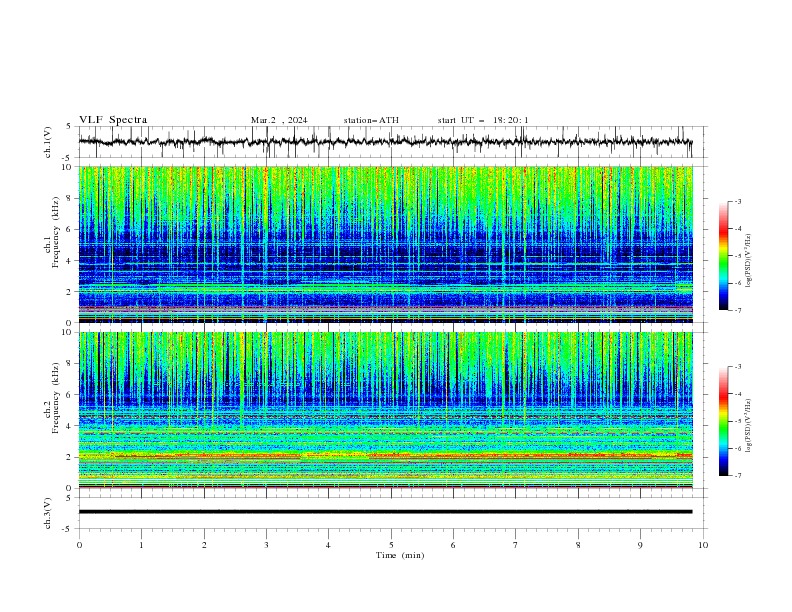Click the '4' tick on the time axis

(328, 545)
